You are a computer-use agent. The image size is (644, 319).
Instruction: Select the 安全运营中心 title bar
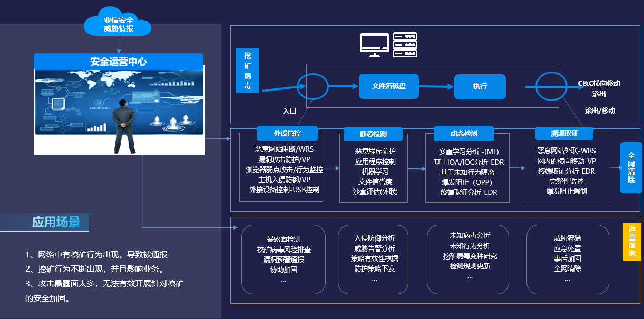click(x=119, y=62)
